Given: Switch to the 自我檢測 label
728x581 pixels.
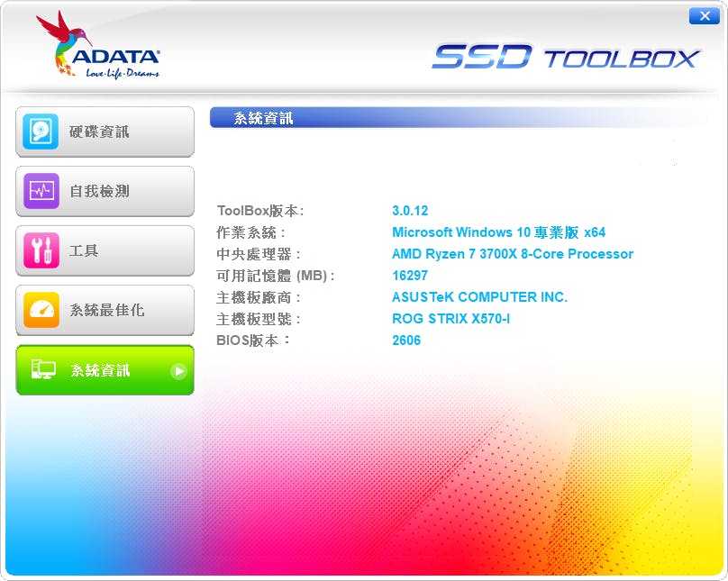Looking at the screenshot, I should (x=99, y=191).
